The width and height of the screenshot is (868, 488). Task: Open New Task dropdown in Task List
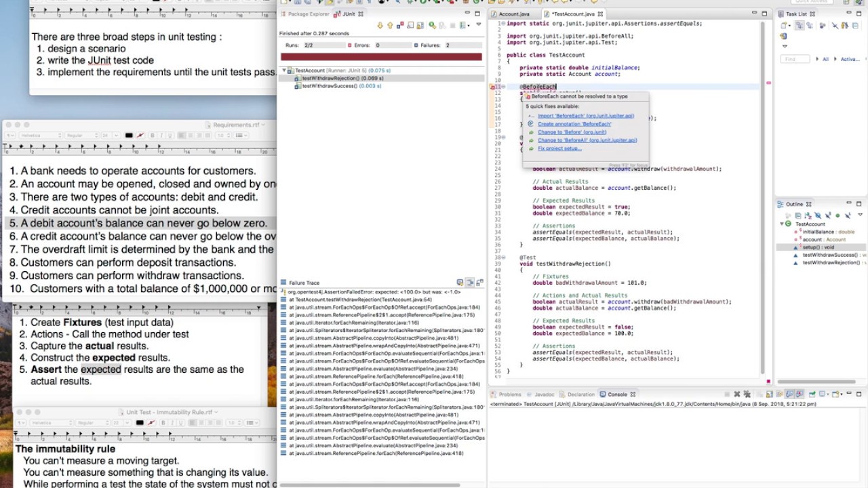click(789, 25)
